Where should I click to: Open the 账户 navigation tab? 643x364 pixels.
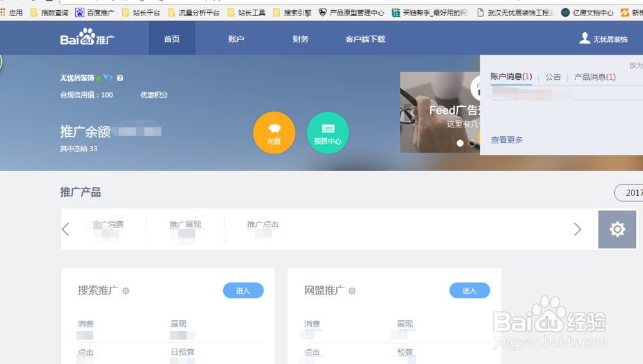click(x=236, y=39)
